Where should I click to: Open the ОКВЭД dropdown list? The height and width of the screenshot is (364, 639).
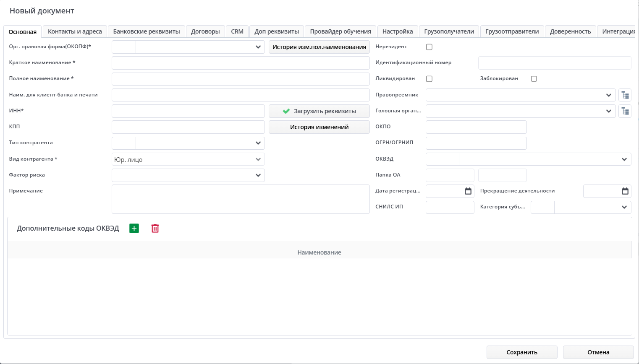[624, 159]
